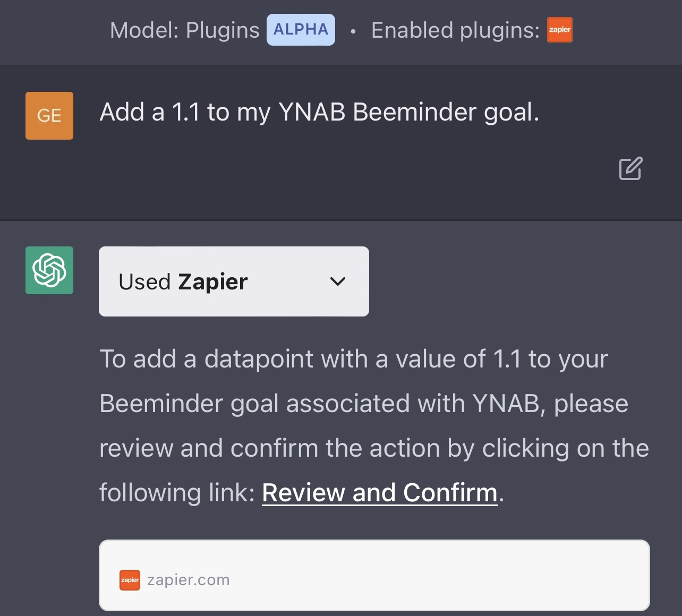Open the Used Zapier plugin details box

tap(234, 281)
